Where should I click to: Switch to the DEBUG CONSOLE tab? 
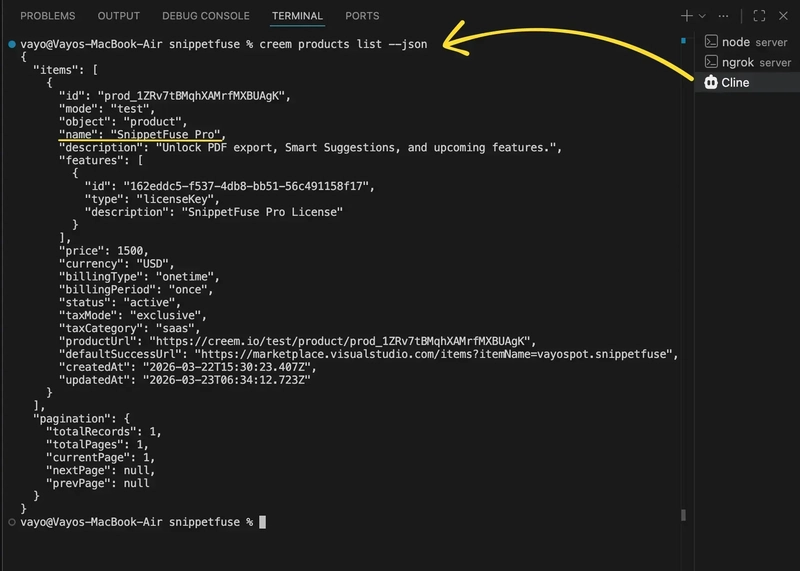[206, 16]
